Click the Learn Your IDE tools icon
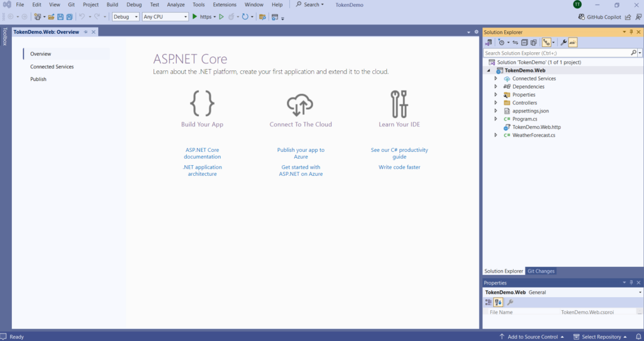The width and height of the screenshot is (644, 341). [399, 104]
